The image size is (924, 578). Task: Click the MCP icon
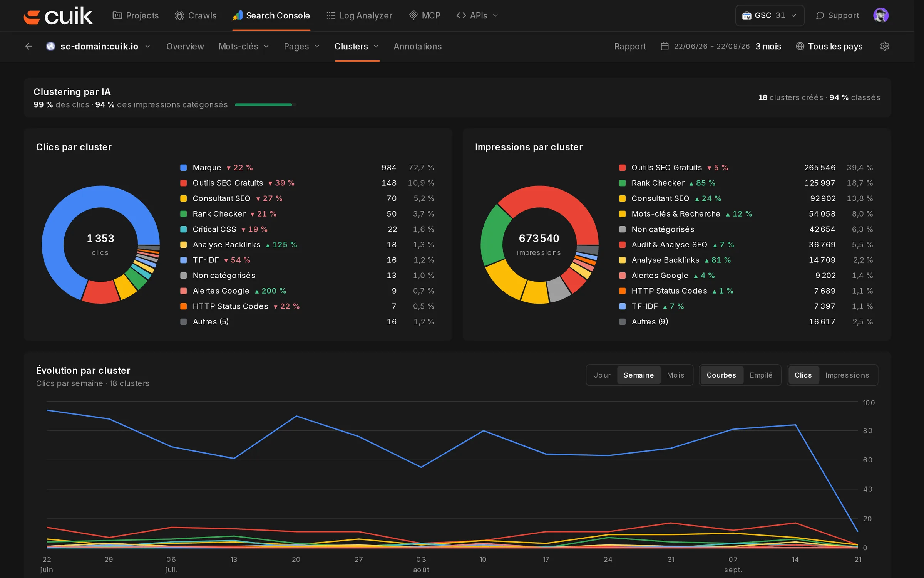pyautogui.click(x=413, y=15)
